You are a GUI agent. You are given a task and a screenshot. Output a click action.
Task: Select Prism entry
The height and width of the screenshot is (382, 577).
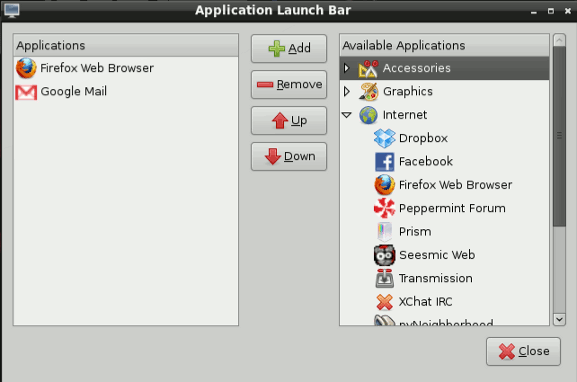415,232
